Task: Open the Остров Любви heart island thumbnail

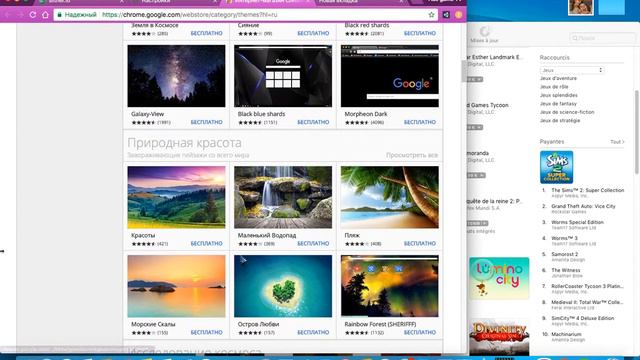Action: click(x=283, y=286)
